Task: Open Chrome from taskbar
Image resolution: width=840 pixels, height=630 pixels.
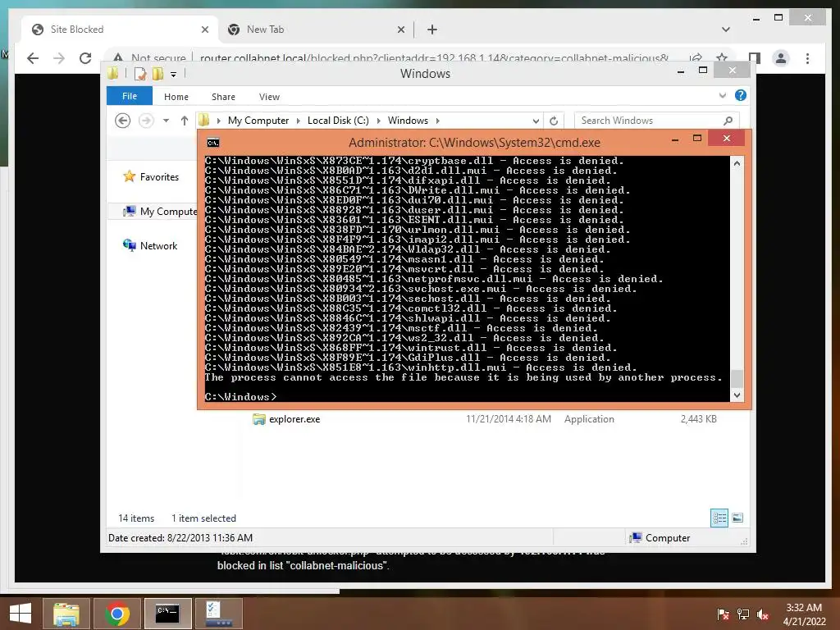Action: (116, 614)
